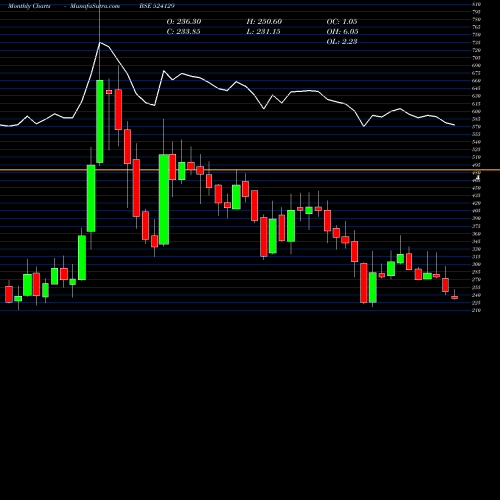
Task: Click the orange horizontal price line
Action: point(250,170)
